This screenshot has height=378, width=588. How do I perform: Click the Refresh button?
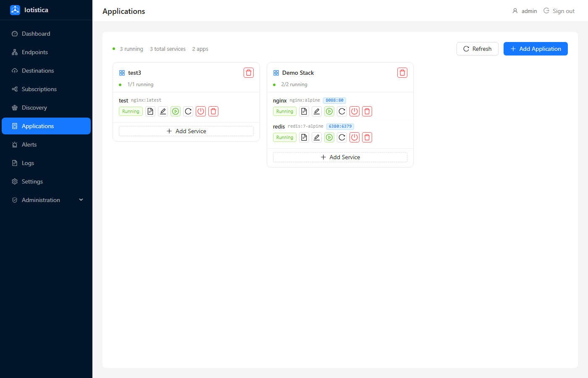point(477,49)
